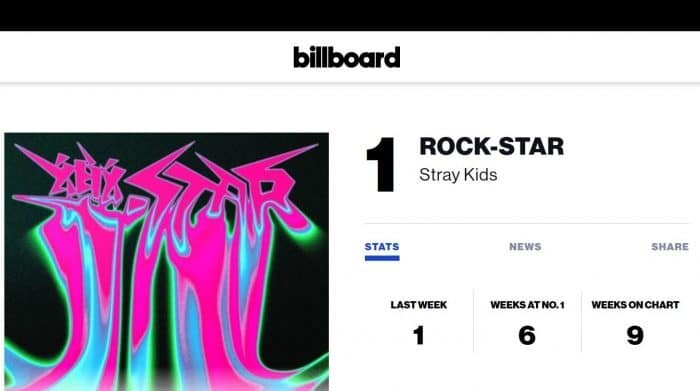Viewport: 700px width, 391px height.
Task: Select the weeks at No. 1 value 6
Action: tap(527, 335)
